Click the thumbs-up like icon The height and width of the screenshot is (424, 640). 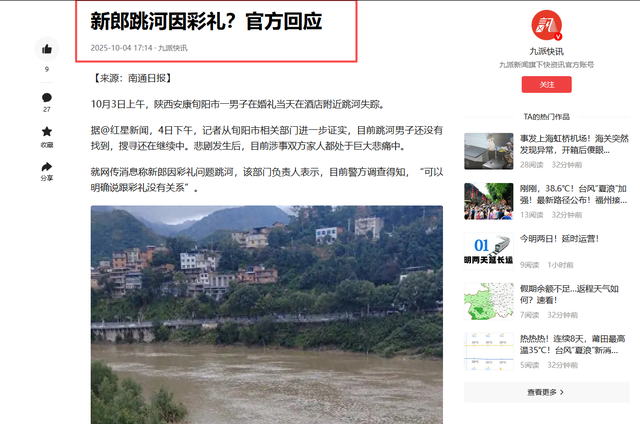[x=47, y=49]
